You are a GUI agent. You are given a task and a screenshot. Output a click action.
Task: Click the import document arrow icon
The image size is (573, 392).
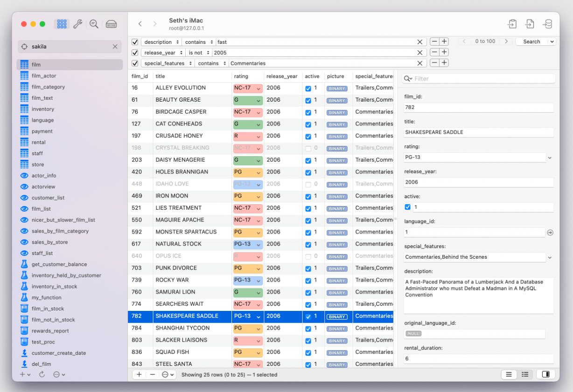click(x=530, y=24)
